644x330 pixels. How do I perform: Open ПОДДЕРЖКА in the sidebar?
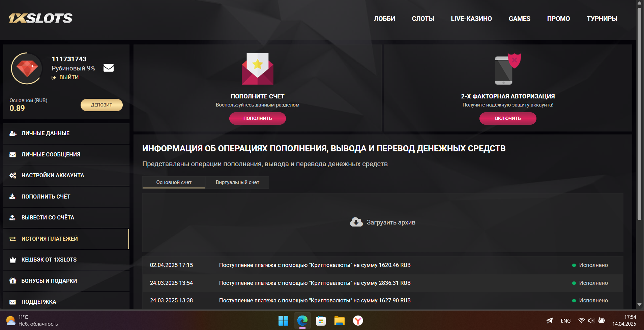coord(66,301)
